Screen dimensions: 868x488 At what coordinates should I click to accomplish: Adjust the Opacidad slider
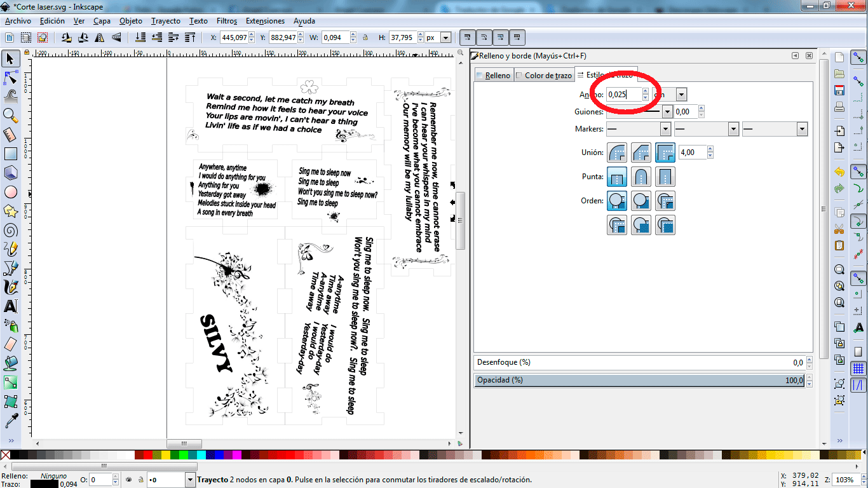[640, 380]
